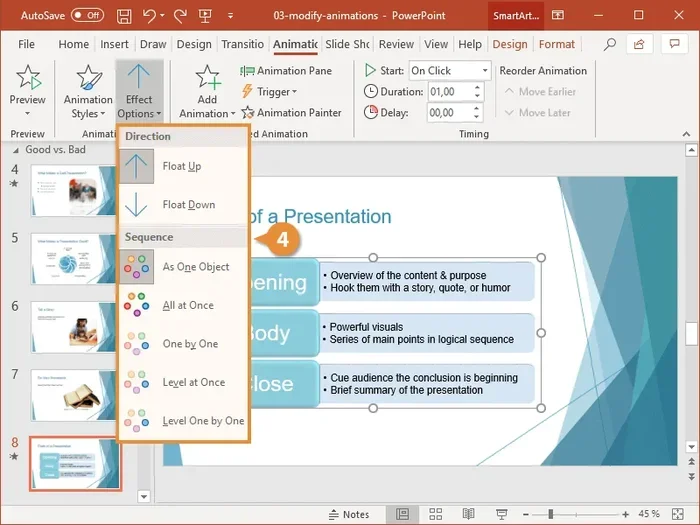Click the Duration input field
This screenshot has height=525, width=700.
click(x=450, y=92)
